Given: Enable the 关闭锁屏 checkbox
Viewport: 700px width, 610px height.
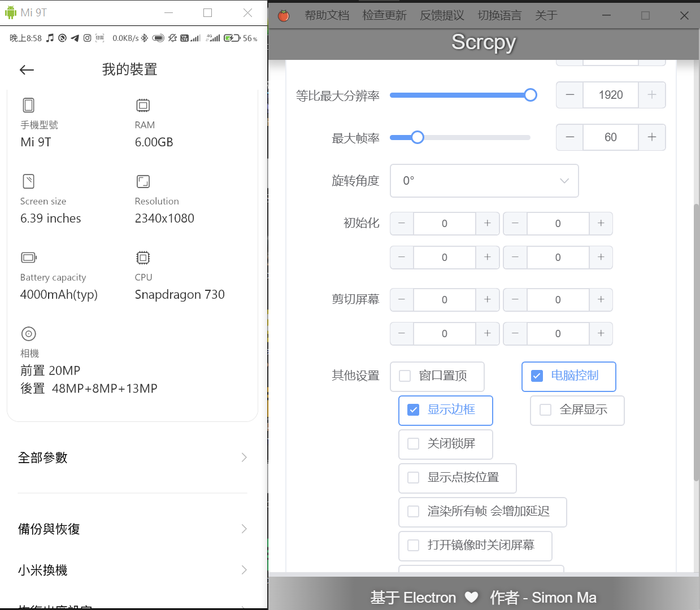Looking at the screenshot, I should click(413, 443).
